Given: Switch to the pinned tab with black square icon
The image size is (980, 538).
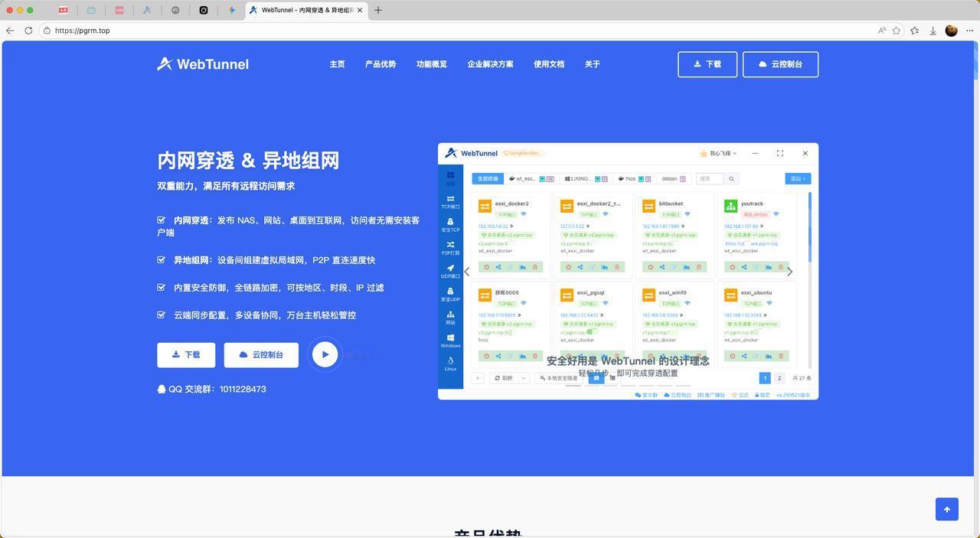Looking at the screenshot, I should (204, 10).
